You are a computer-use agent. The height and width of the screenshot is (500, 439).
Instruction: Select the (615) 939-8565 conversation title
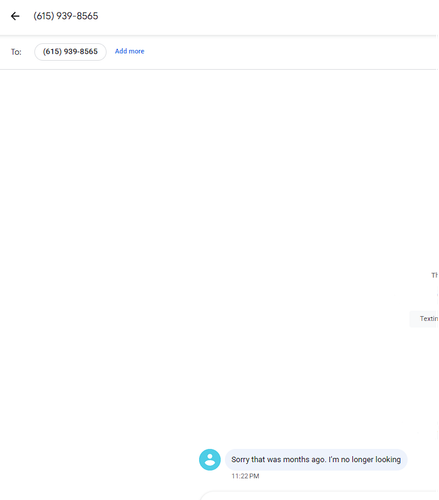(66, 16)
